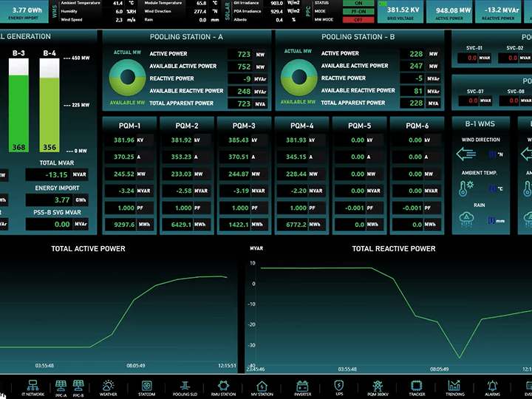Toggle the MW Mode OFF indicator
This screenshot has width=532, height=399.
click(358, 20)
